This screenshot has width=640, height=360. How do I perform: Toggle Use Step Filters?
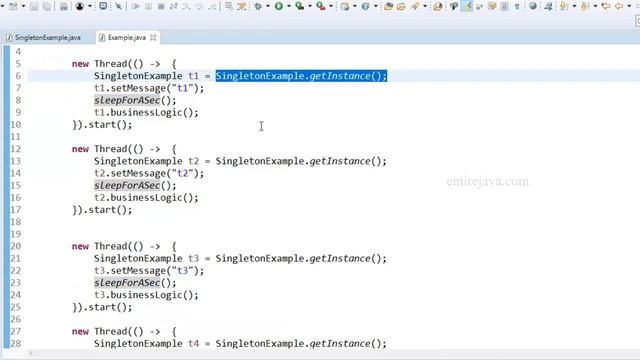coord(242,6)
